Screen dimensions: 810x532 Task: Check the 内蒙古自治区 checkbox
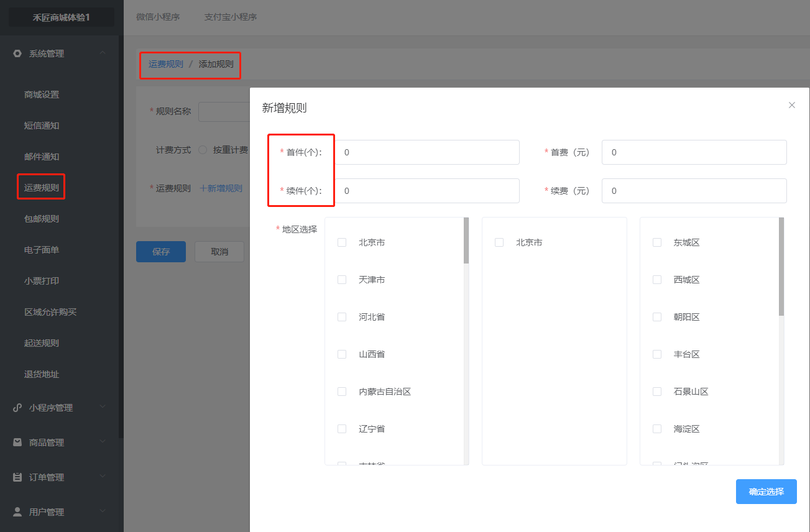click(x=342, y=392)
